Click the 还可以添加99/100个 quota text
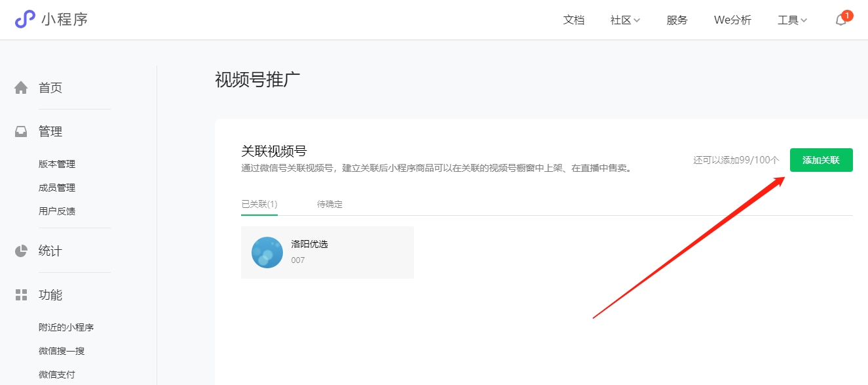This screenshot has width=868, height=385. (736, 160)
